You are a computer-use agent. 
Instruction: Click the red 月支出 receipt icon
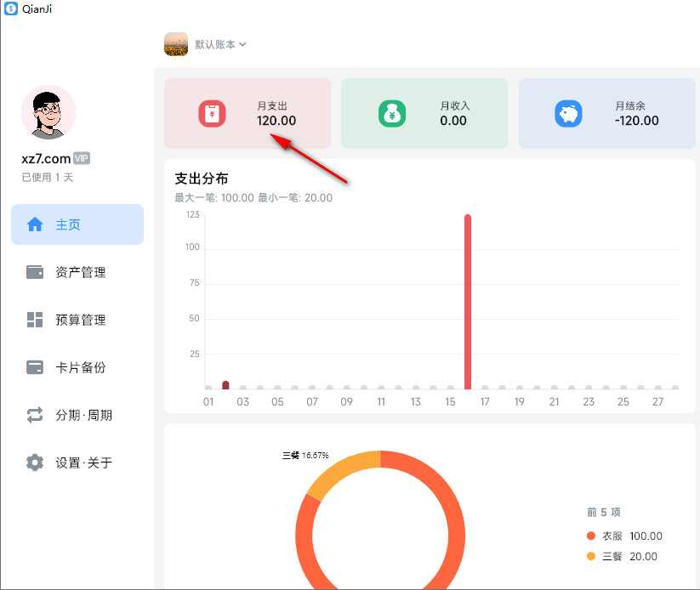point(212,114)
